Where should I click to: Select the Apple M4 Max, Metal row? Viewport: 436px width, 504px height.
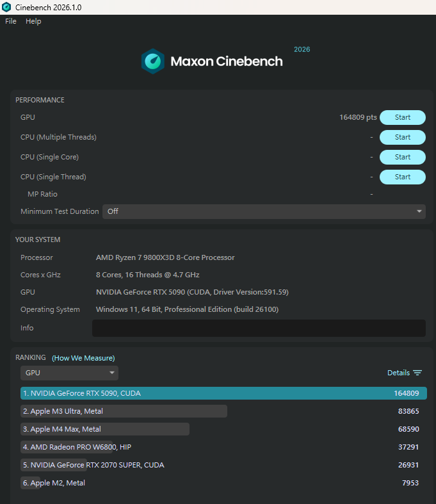(223, 430)
